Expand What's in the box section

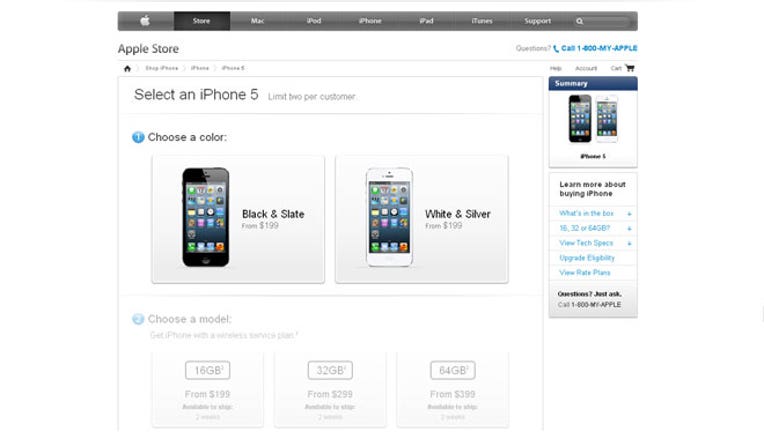(x=593, y=213)
